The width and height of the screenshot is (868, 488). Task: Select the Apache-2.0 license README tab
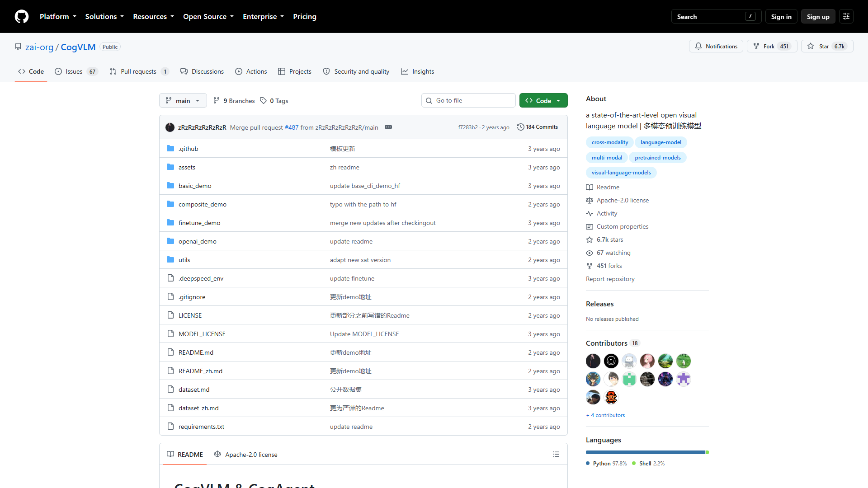tap(245, 454)
